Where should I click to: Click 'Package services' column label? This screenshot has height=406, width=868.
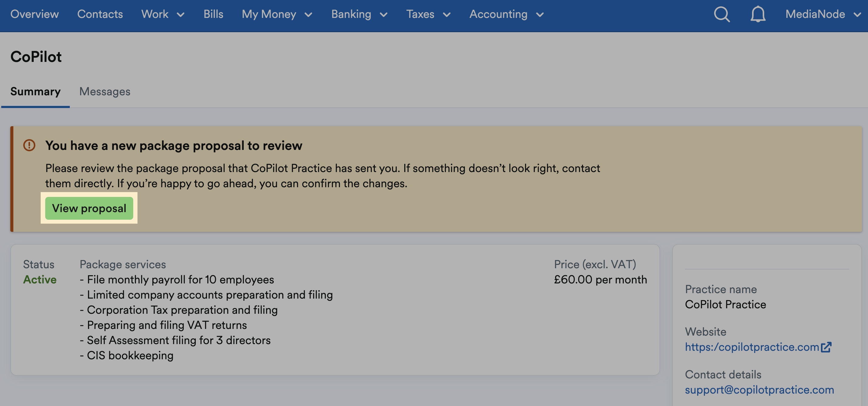[123, 264]
